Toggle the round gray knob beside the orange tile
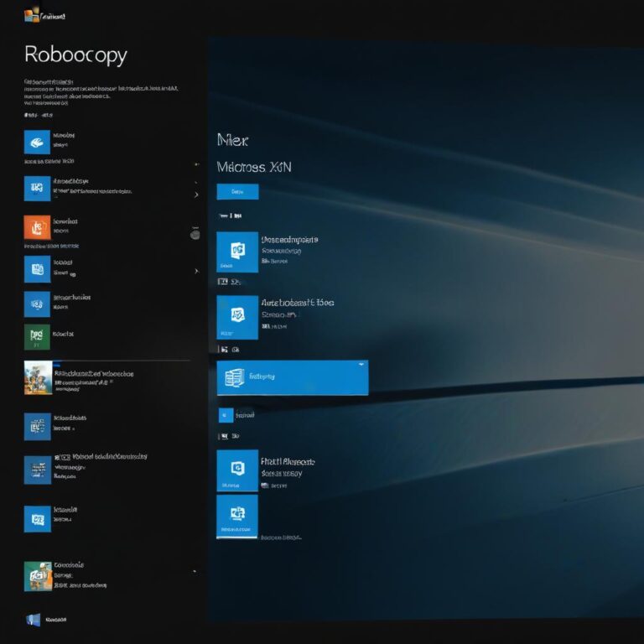Screen dimensions: 644x644 195,235
